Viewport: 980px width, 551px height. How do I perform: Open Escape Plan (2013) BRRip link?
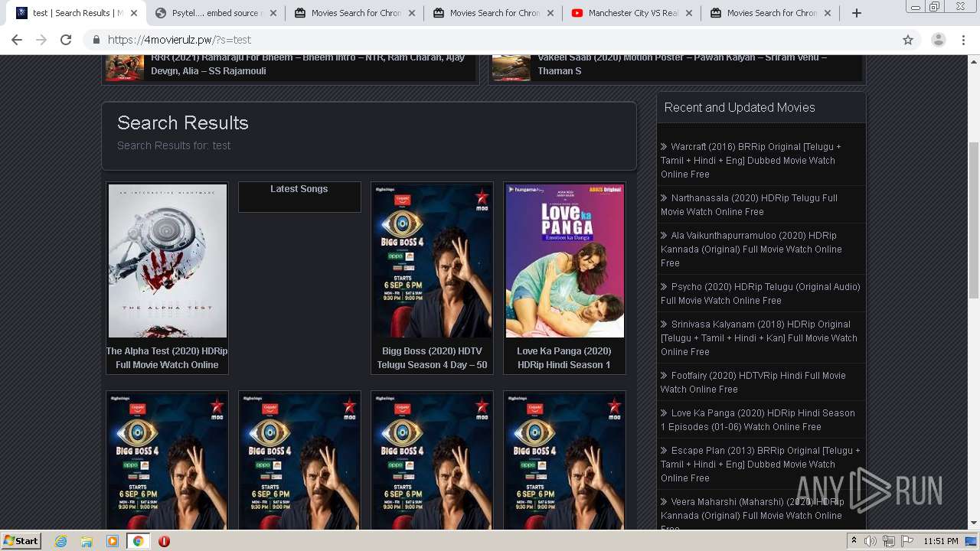[x=760, y=464]
